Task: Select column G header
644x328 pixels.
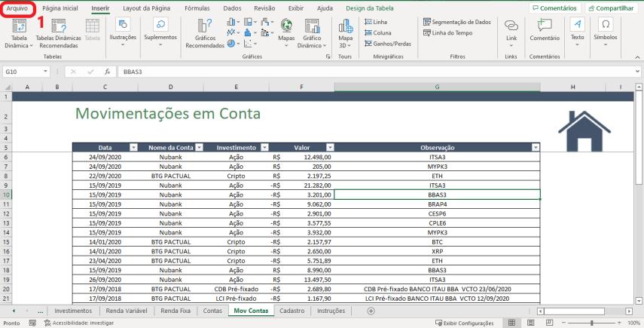Action: (437, 87)
